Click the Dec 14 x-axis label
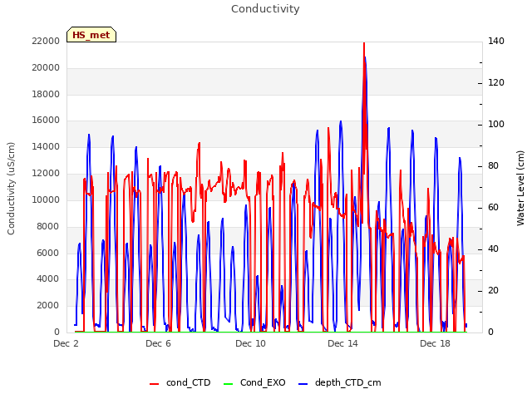The width and height of the screenshot is (532, 399). tap(342, 343)
